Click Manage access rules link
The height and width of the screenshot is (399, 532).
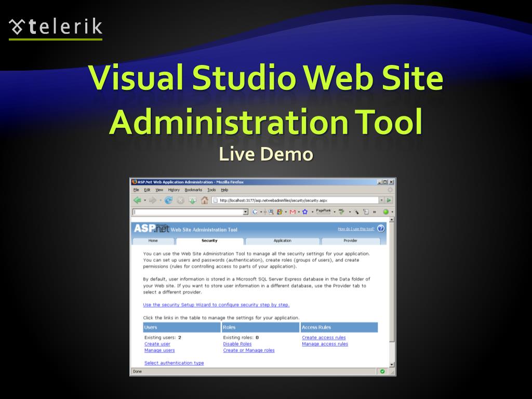pyautogui.click(x=325, y=344)
